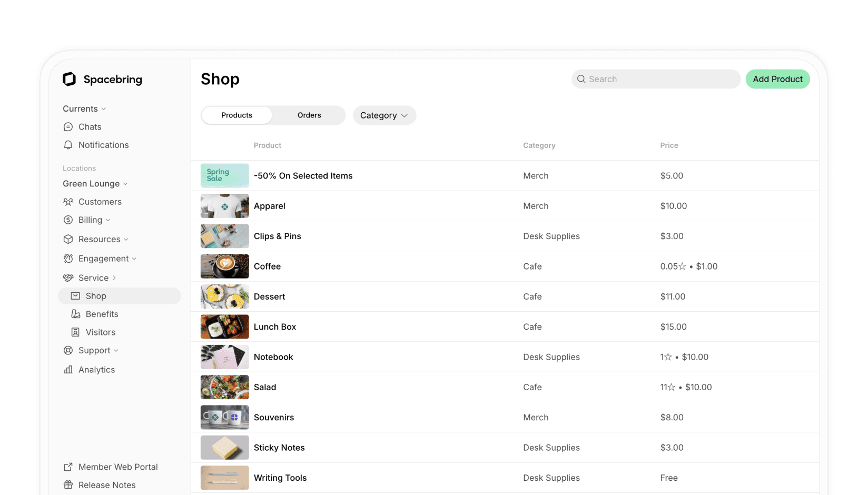Expand the Billing section chevron
Screen dimensions: 868x495
(x=108, y=220)
